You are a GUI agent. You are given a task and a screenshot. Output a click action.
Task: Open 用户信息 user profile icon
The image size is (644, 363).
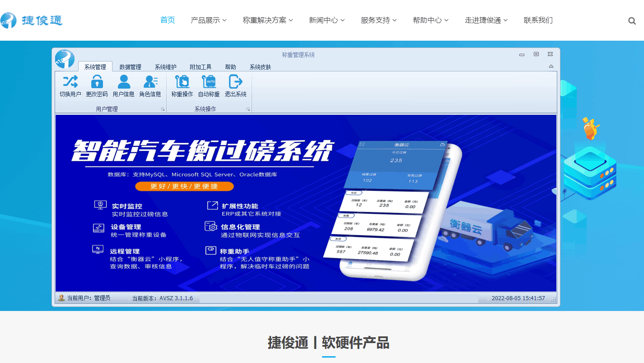point(124,81)
